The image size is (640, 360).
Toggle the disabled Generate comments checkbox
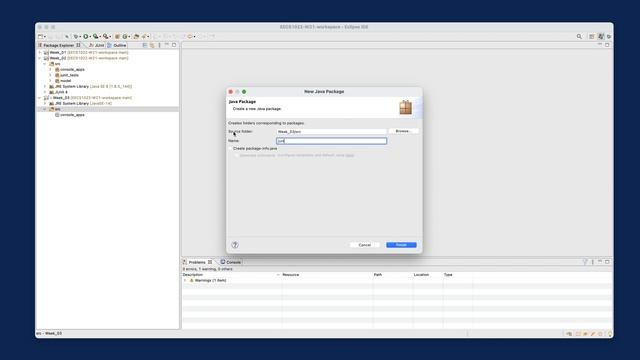click(236, 156)
